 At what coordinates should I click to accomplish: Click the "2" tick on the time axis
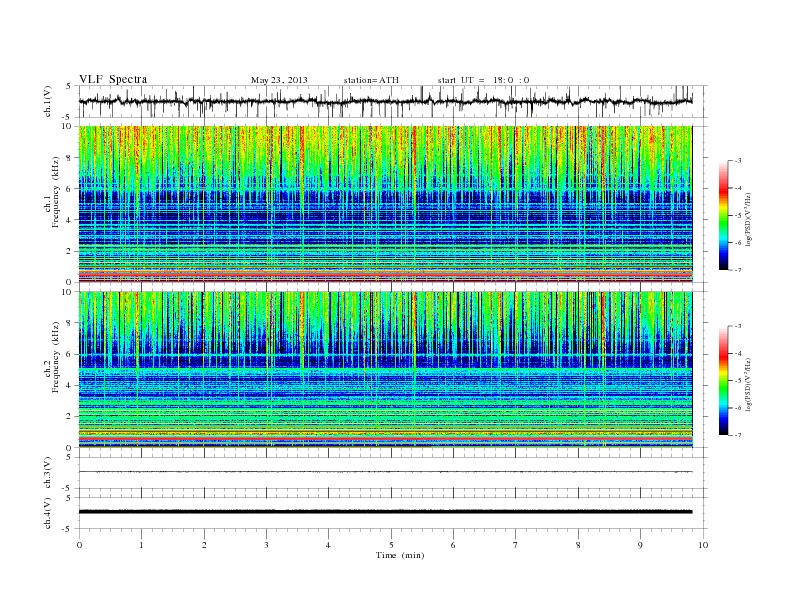(x=204, y=545)
